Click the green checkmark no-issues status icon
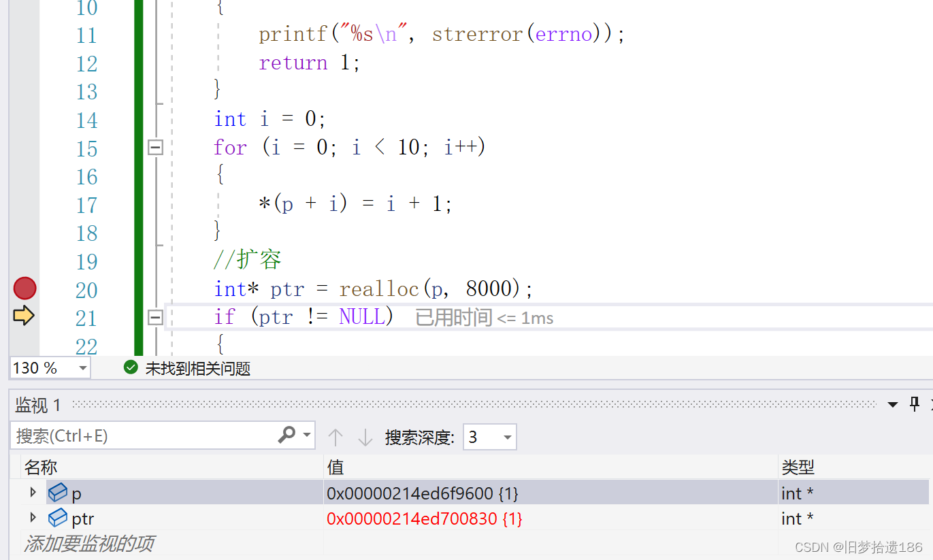 point(131,368)
